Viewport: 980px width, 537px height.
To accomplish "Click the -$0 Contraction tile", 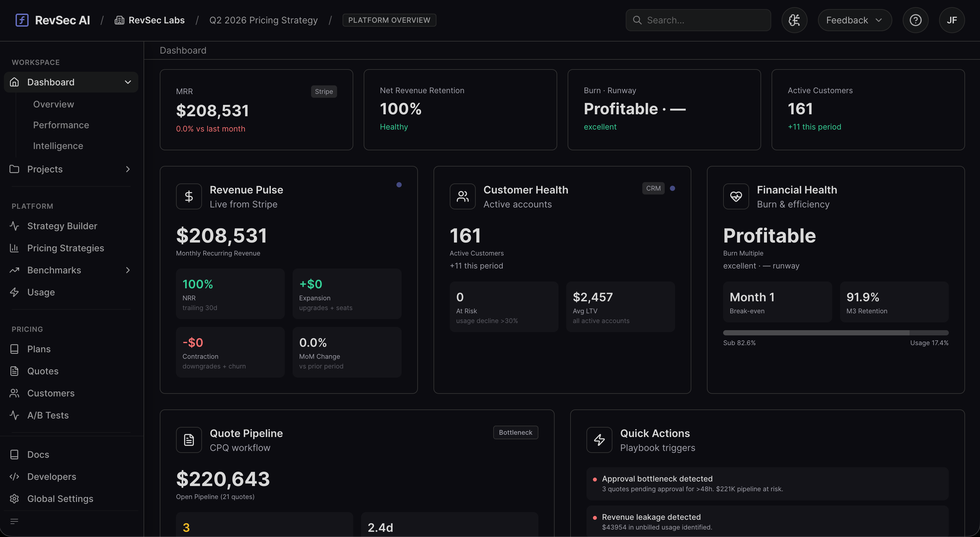I will point(230,352).
